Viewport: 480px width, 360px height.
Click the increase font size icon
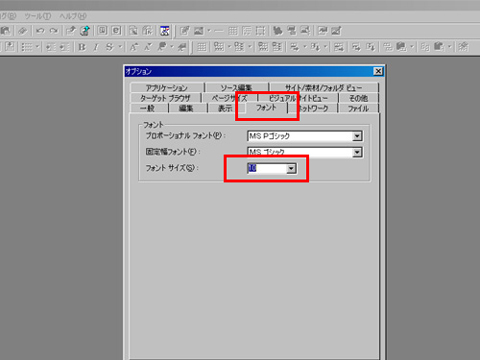134,47
